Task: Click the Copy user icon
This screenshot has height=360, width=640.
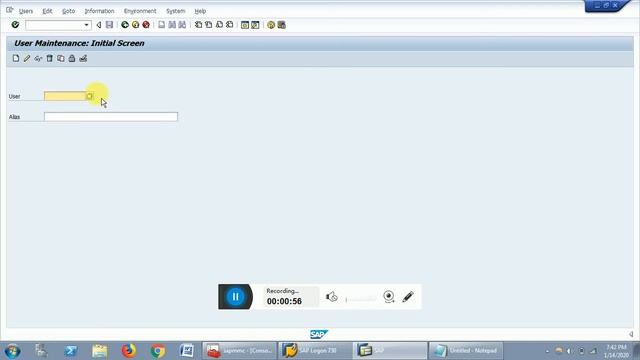Action: [61, 58]
